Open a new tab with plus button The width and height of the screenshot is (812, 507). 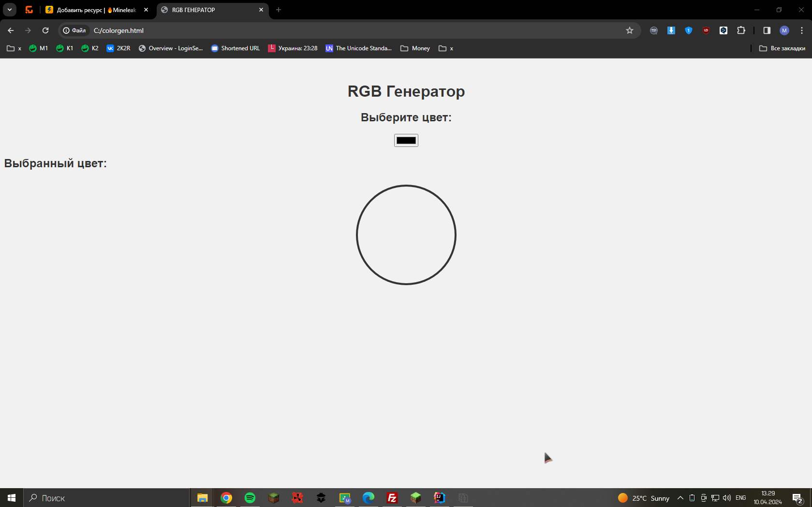(x=279, y=10)
